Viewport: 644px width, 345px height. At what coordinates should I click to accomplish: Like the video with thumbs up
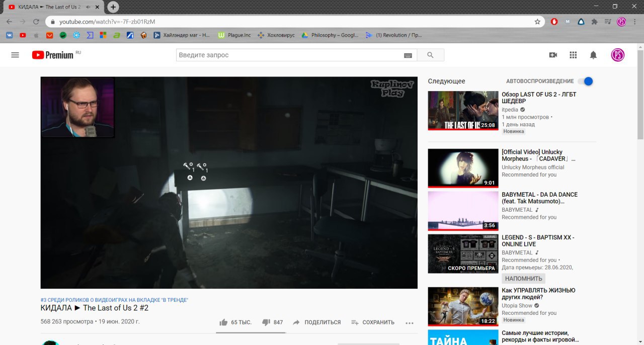click(223, 322)
